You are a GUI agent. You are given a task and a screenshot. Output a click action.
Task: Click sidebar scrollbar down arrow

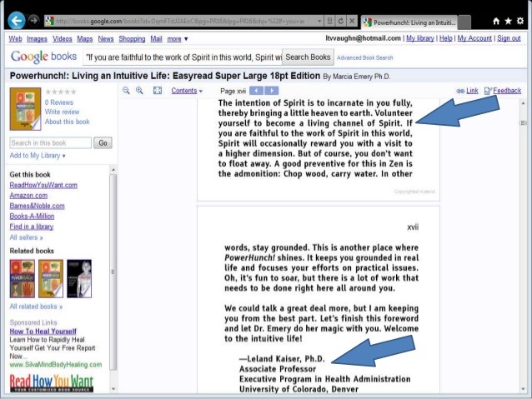pos(113,388)
